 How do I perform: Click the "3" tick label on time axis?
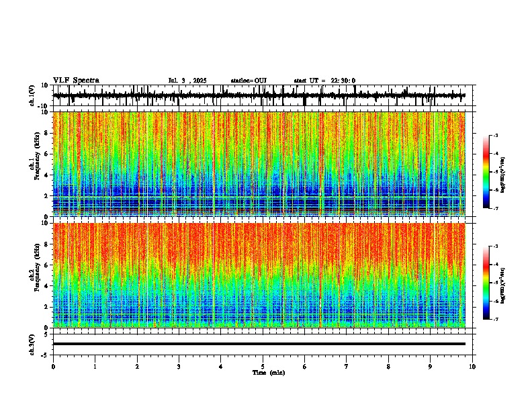pyautogui.click(x=179, y=367)
